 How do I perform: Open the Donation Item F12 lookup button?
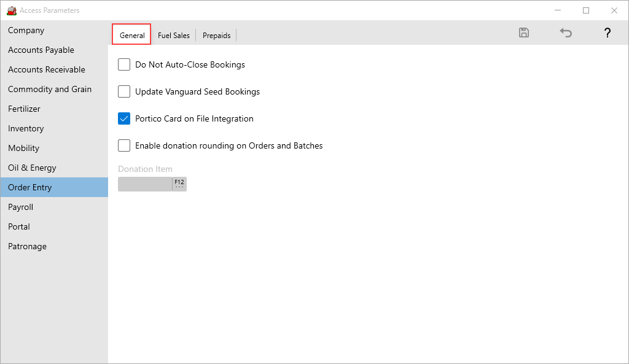tap(179, 184)
